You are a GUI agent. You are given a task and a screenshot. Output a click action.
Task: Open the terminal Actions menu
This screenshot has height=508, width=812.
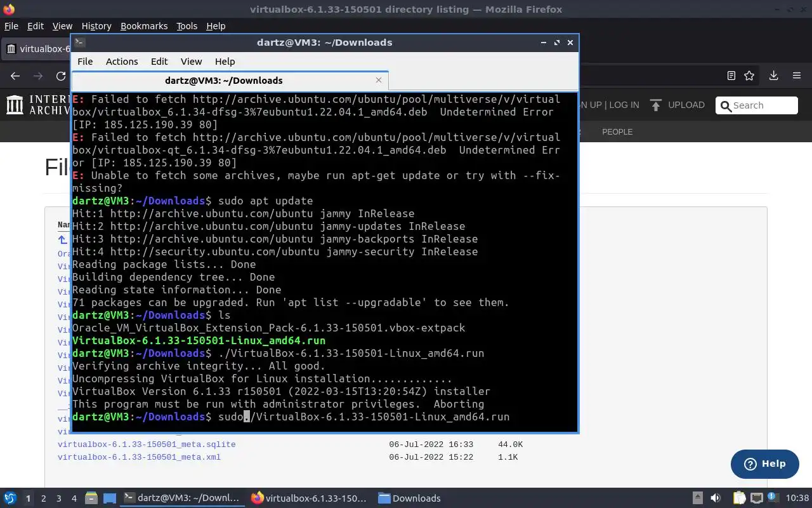click(x=122, y=62)
